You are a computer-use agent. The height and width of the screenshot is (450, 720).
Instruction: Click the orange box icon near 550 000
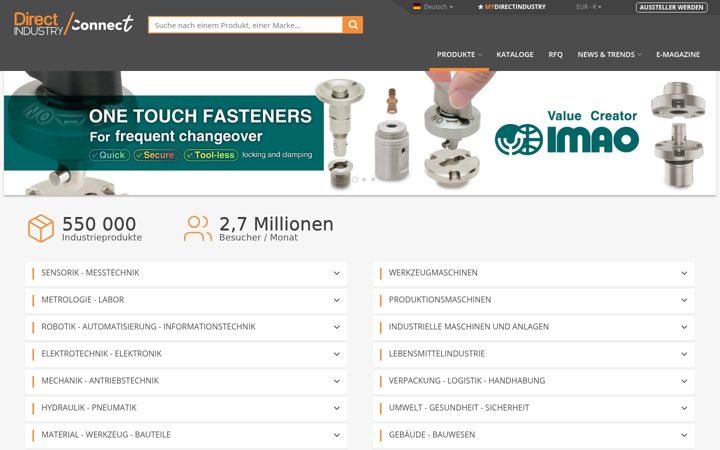click(41, 228)
